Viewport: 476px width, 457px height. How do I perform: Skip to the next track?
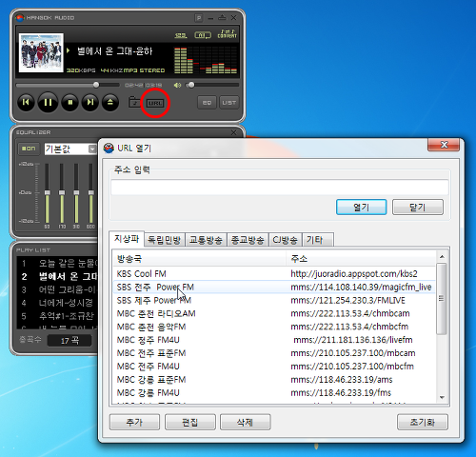coord(90,102)
